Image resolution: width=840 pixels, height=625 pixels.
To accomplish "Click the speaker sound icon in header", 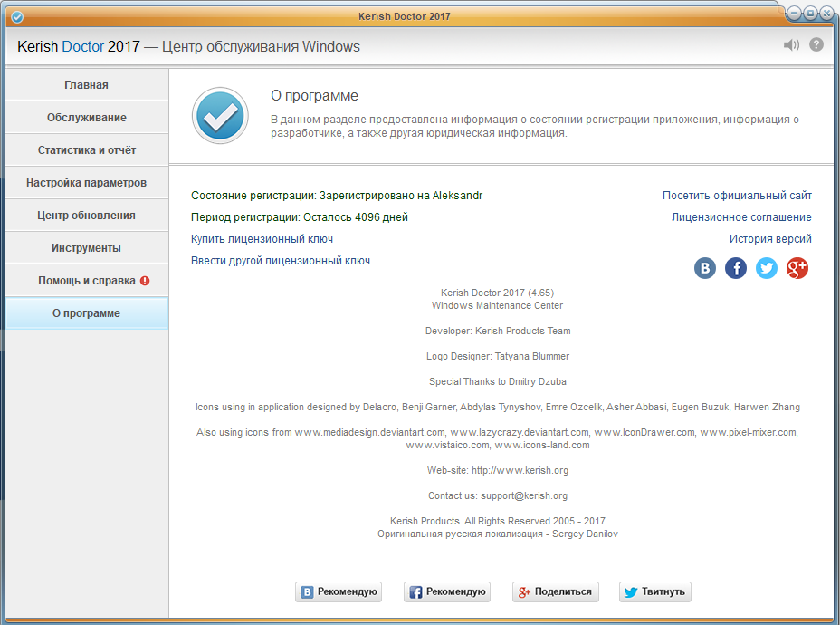I will pos(791,45).
